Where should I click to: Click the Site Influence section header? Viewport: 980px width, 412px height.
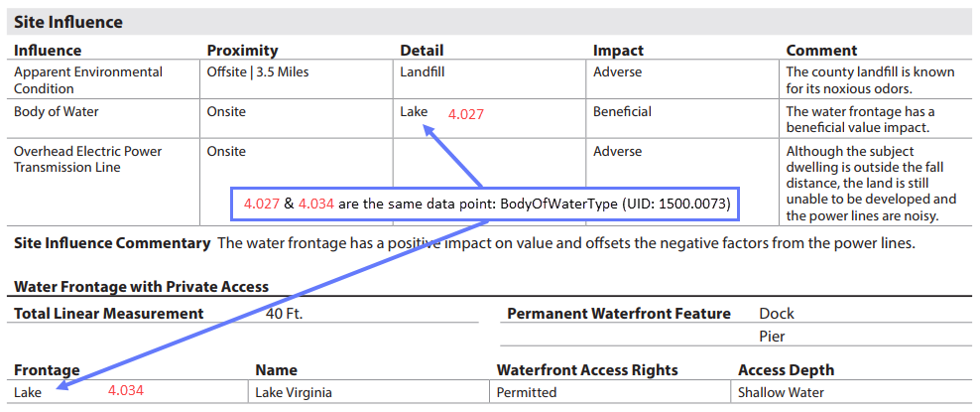click(x=68, y=23)
